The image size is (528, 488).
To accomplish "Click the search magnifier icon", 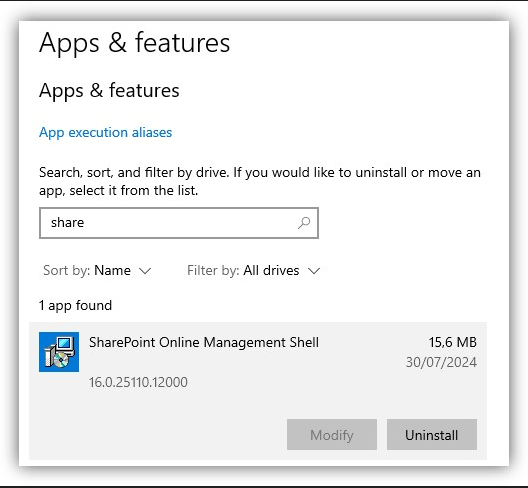I will point(304,223).
